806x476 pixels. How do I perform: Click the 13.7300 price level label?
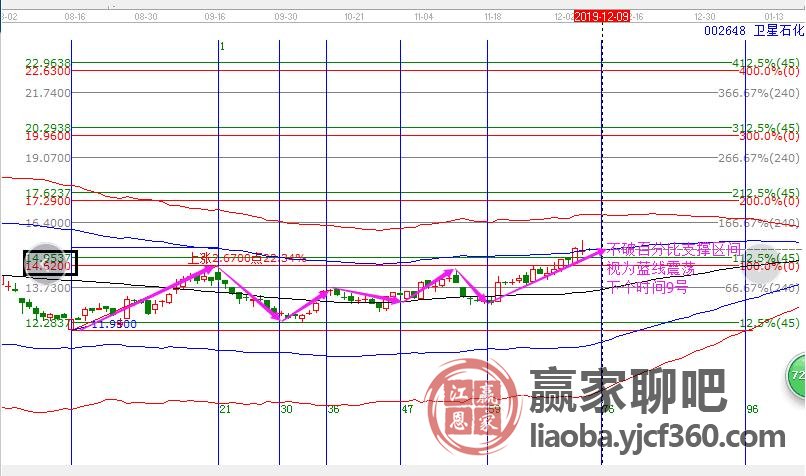point(48,288)
